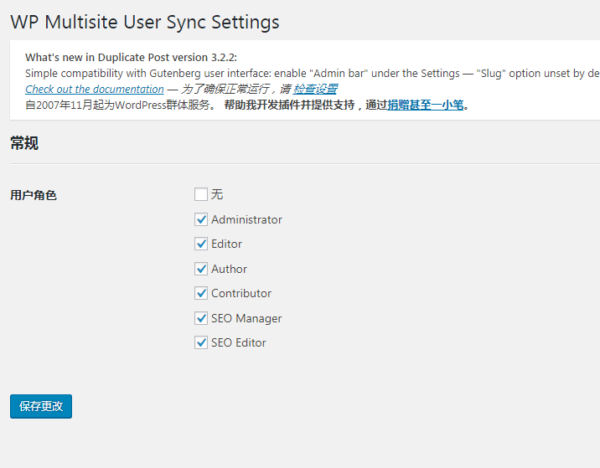The image size is (600, 468).
Task: Click the 保存更改 save button
Action: 41,406
